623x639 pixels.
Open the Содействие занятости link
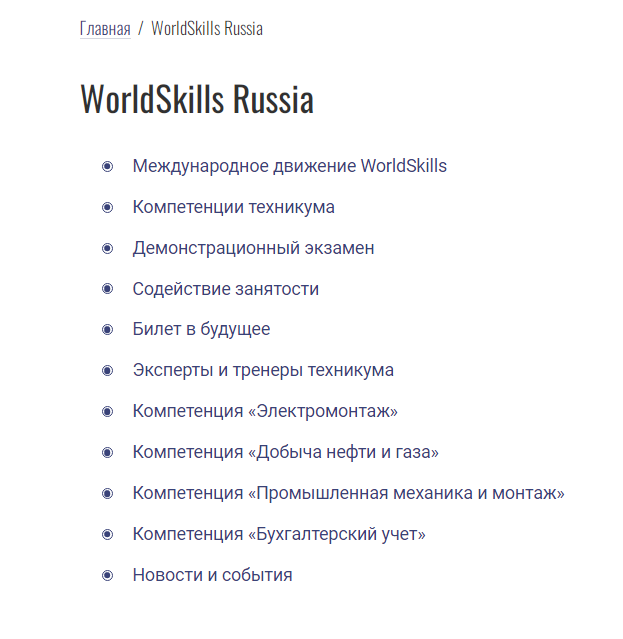tap(225, 289)
